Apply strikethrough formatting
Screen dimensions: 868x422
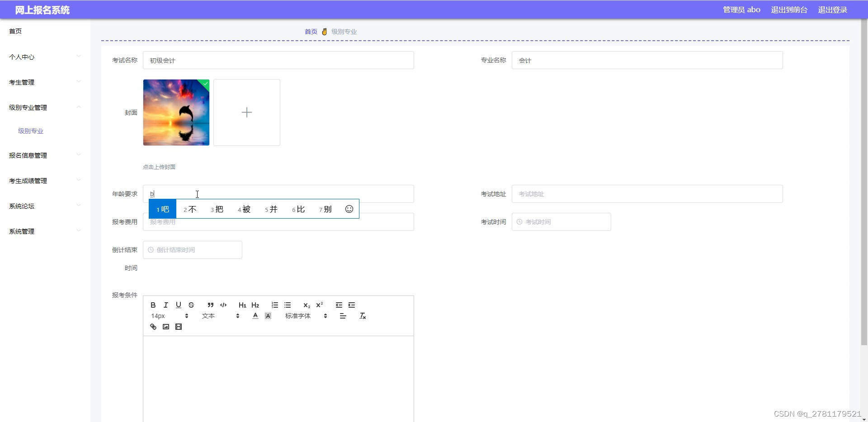[191, 305]
